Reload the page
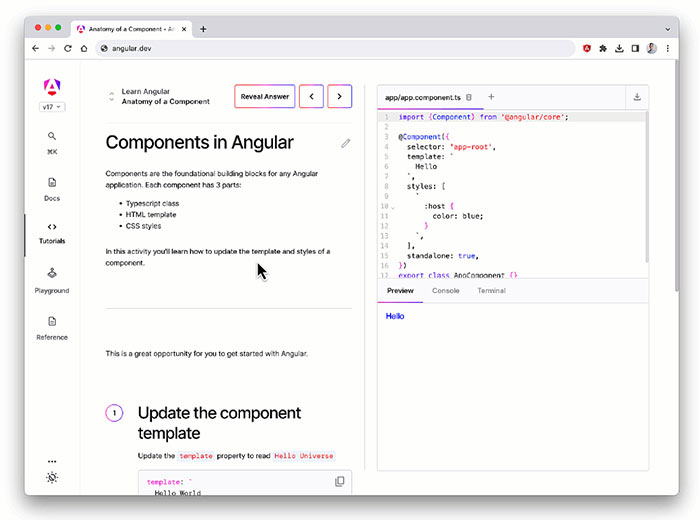 click(68, 48)
